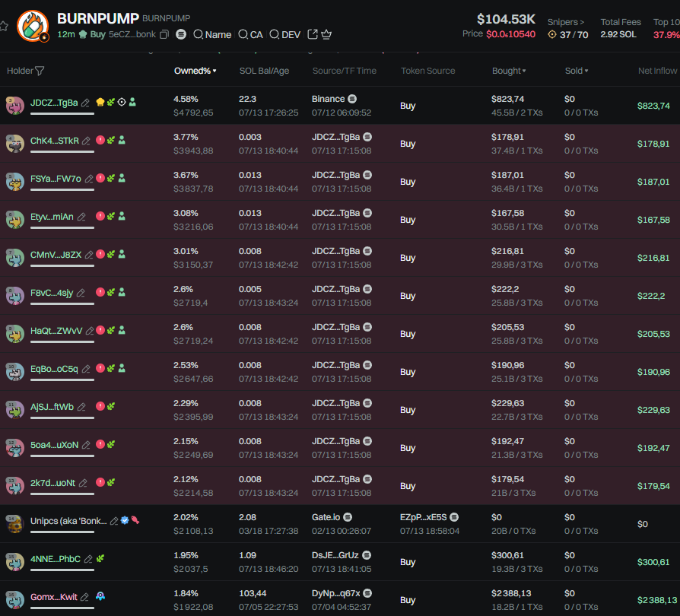The height and width of the screenshot is (616, 680).
Task: Open the JDCZ...TgBa holder address
Action: tap(54, 103)
